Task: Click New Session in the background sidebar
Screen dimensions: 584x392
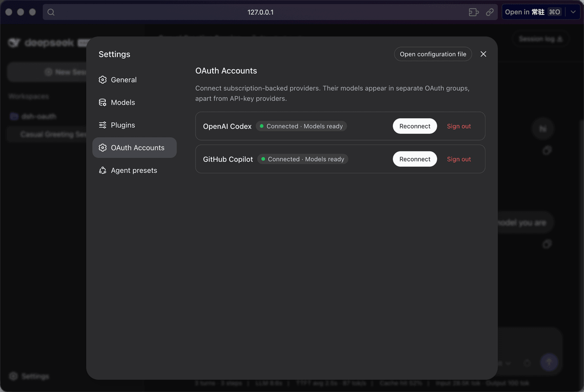Action: 47,72
